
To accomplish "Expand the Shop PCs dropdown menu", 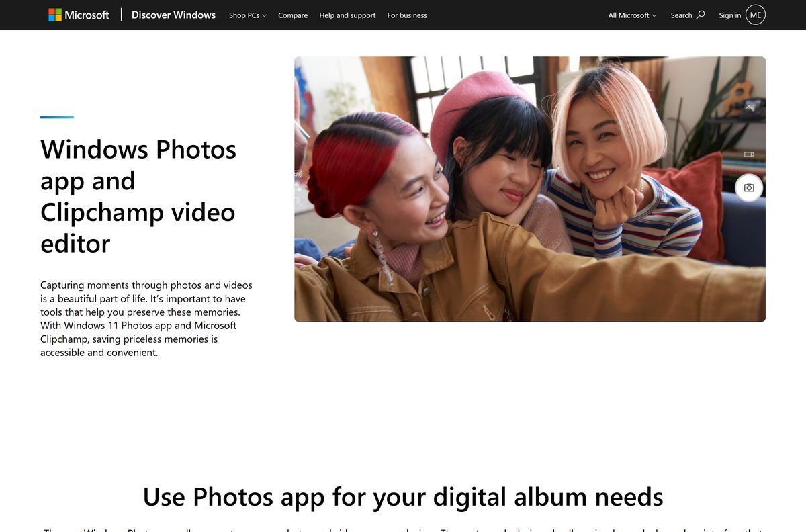I will (x=247, y=15).
